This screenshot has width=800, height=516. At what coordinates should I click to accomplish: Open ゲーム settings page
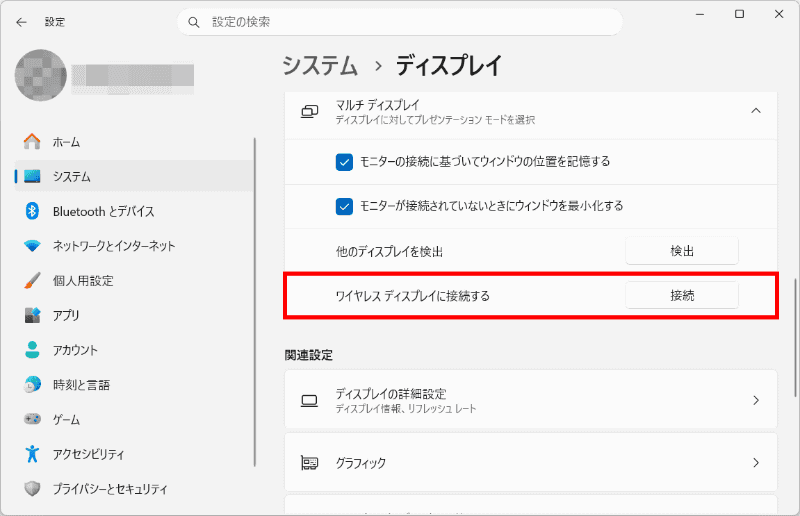134,420
